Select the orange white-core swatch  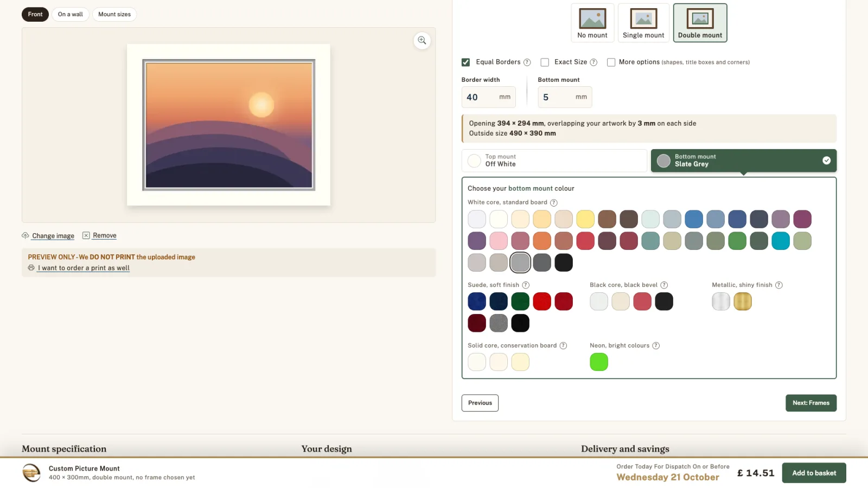(x=542, y=241)
